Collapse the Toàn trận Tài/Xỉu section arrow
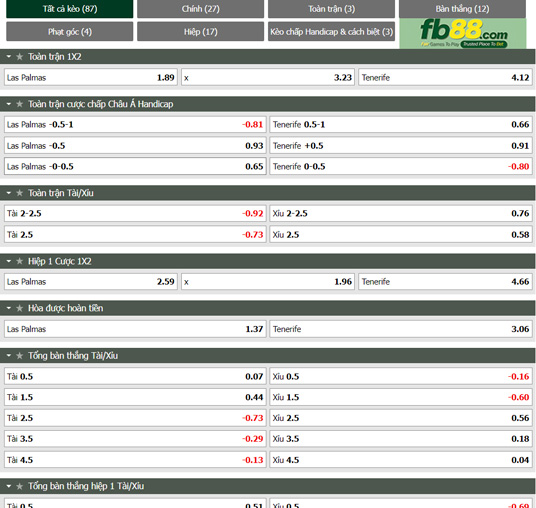 9,193
